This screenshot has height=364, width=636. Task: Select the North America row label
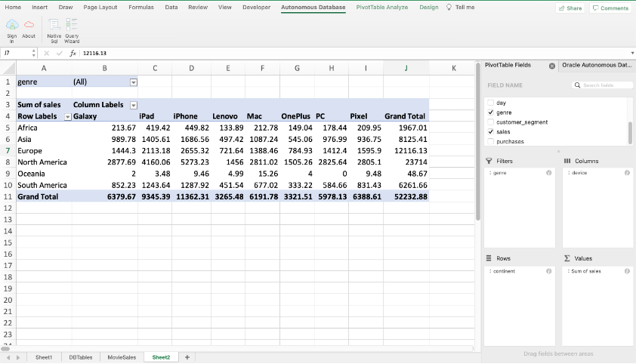click(44, 162)
